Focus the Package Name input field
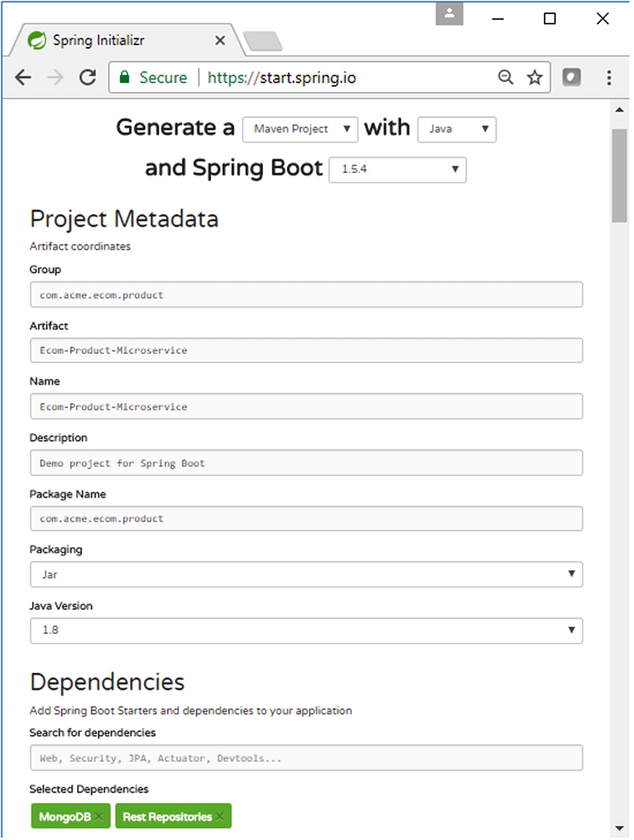 (307, 518)
